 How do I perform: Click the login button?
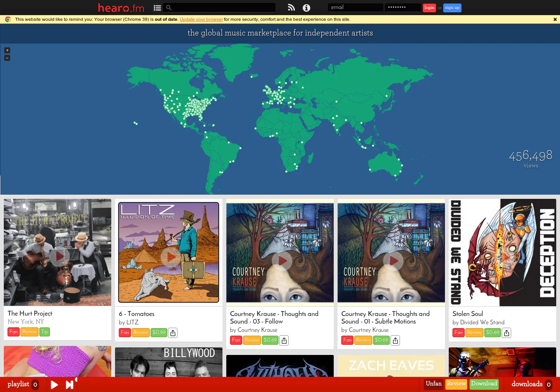click(429, 8)
